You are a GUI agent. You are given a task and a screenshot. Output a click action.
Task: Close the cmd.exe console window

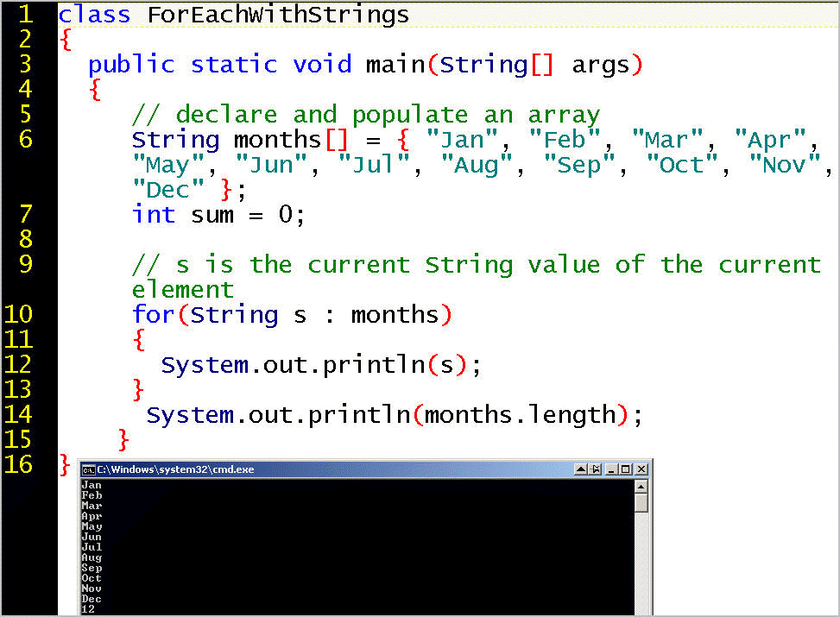(x=641, y=469)
